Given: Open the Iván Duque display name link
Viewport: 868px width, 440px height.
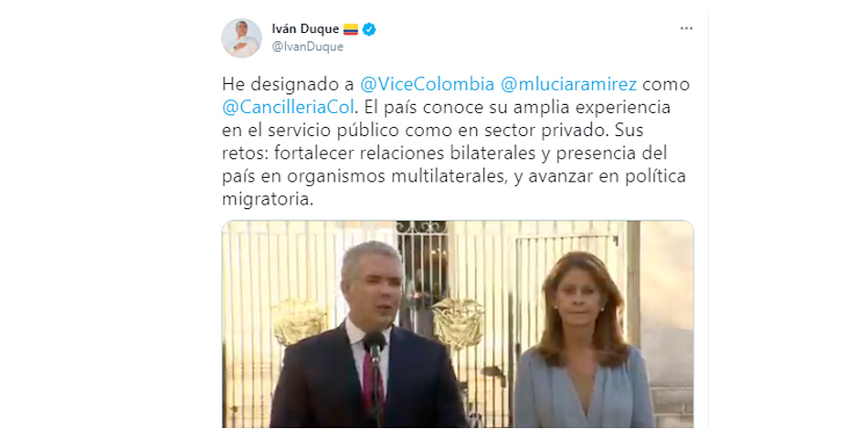Looking at the screenshot, I should coord(305,28).
